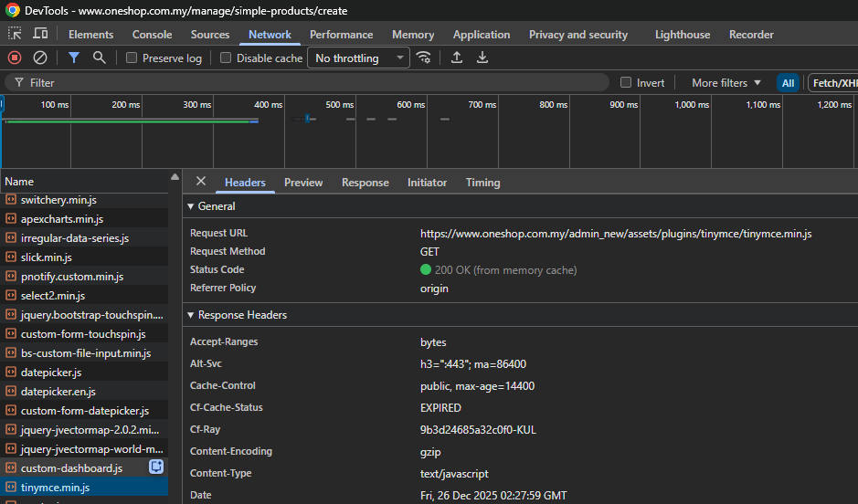Close the request details pane
Viewport: 858px width, 504px height.
point(201,182)
